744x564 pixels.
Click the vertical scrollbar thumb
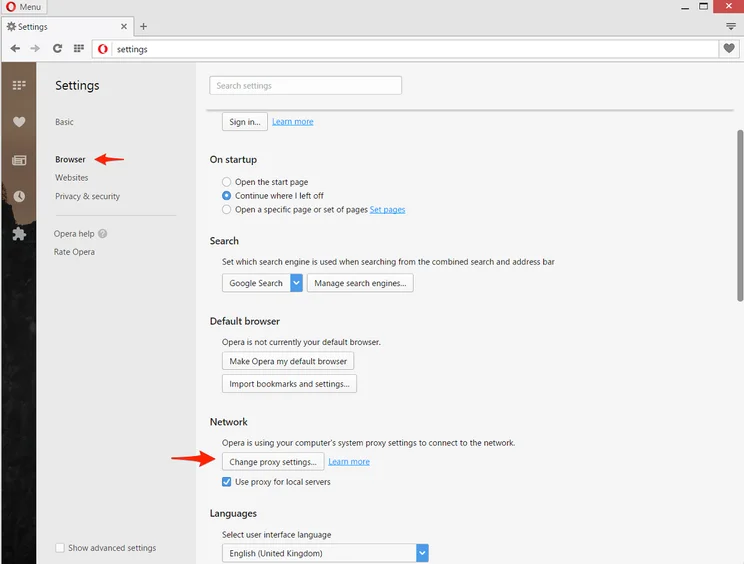click(x=740, y=216)
